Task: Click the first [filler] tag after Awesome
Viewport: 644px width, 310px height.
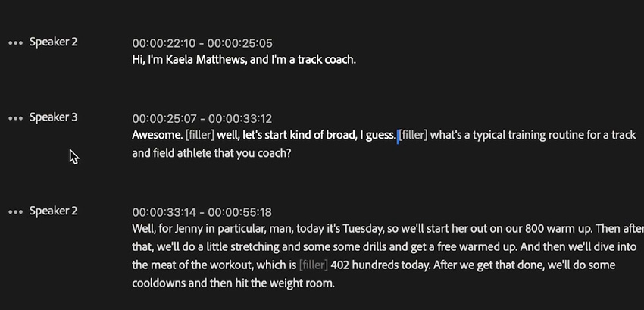Action: [x=200, y=135]
